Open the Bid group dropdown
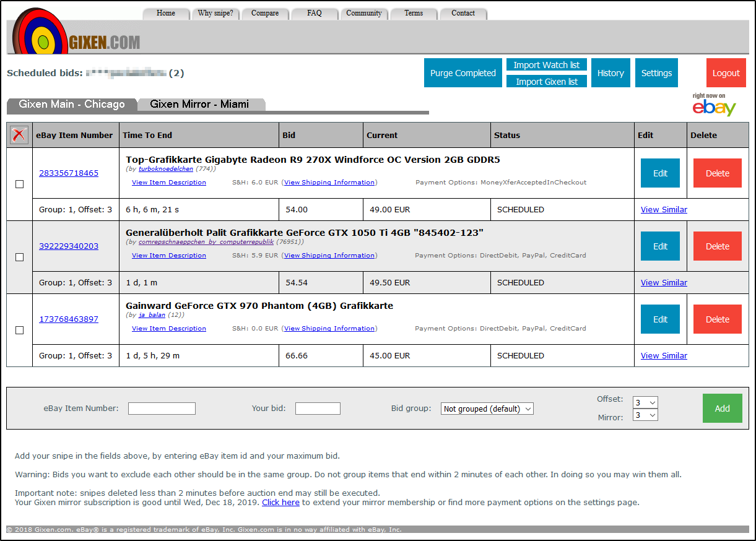 pyautogui.click(x=487, y=409)
